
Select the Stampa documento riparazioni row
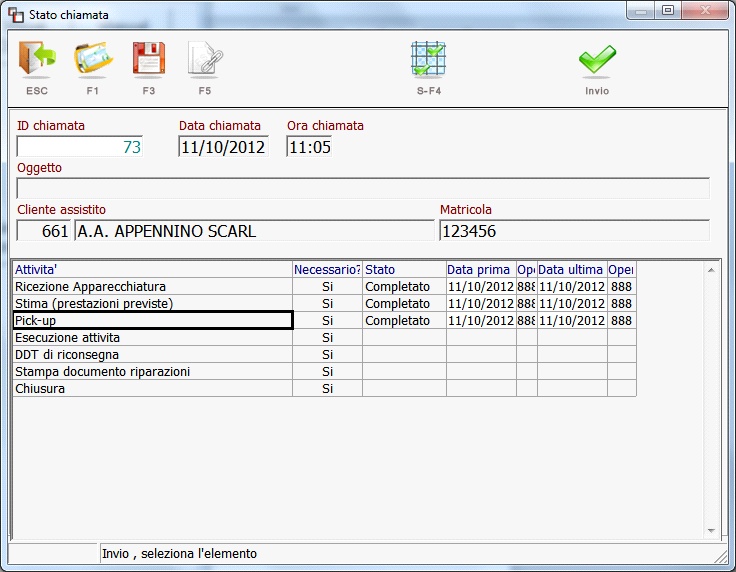(x=324, y=371)
